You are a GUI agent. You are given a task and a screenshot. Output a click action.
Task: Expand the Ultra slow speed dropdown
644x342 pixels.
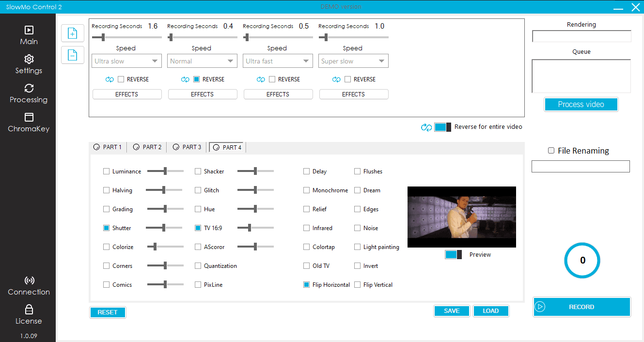tap(127, 61)
